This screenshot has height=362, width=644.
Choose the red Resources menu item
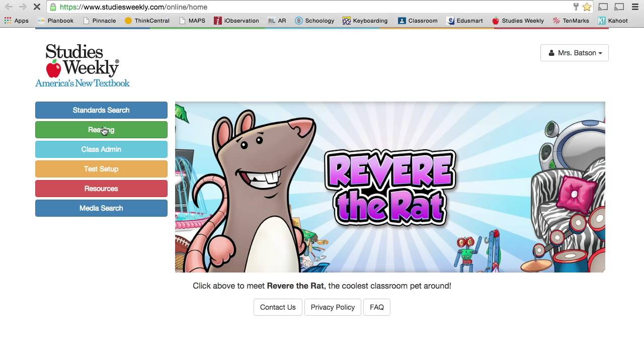101,189
